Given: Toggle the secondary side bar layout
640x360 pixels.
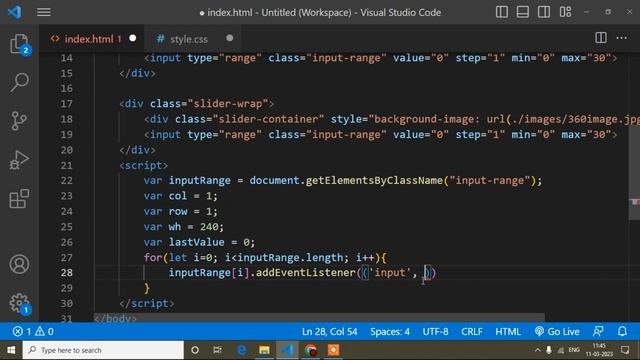Looking at the screenshot, I should coord(544,12).
